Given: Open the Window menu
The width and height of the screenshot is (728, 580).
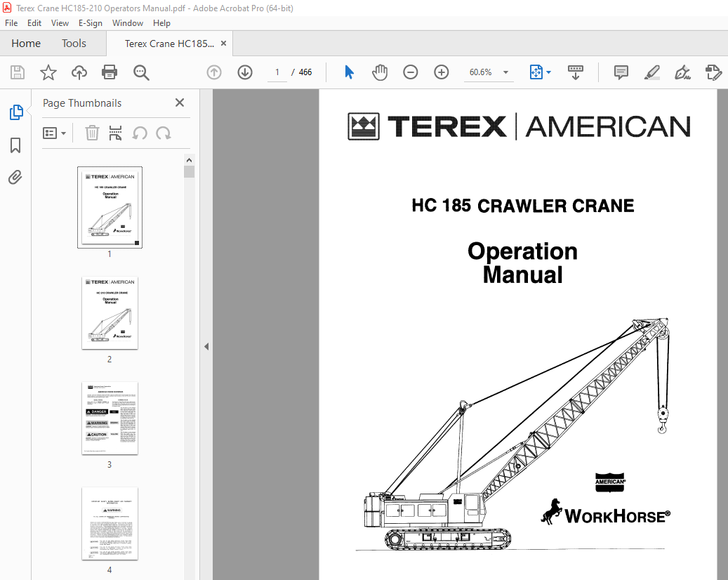Looking at the screenshot, I should [128, 22].
